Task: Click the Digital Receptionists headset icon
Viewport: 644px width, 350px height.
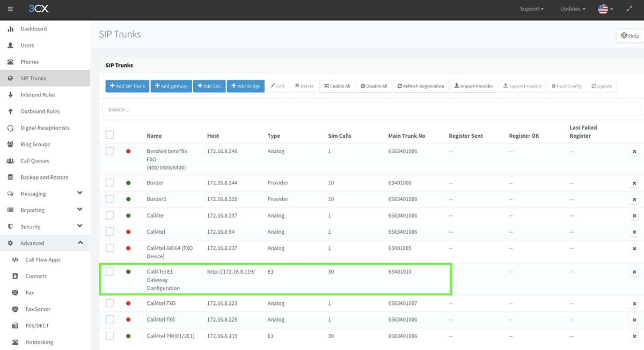Action: tap(10, 128)
